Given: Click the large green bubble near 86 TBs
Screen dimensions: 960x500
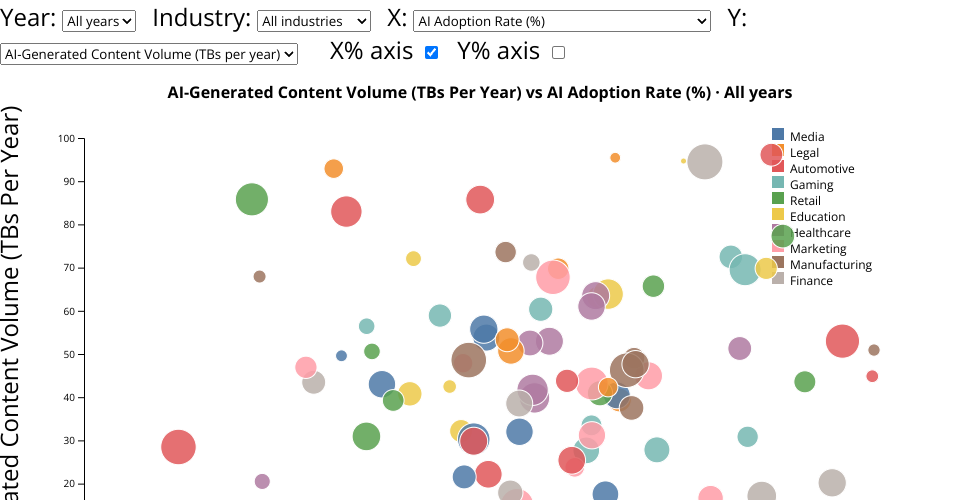Looking at the screenshot, I should [x=252, y=200].
